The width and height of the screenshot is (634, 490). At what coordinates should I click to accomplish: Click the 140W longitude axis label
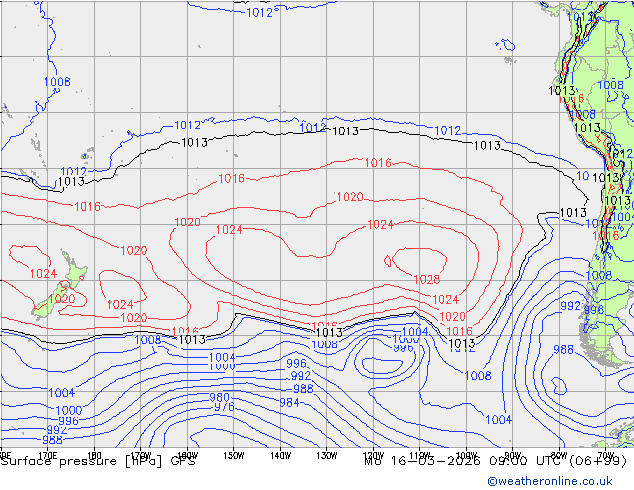(280, 456)
